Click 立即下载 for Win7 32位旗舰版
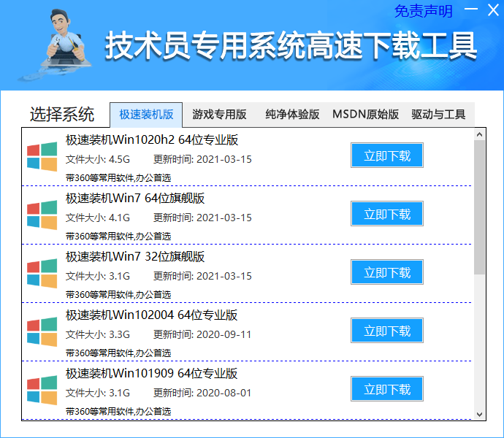The height and width of the screenshot is (438, 504). [x=387, y=272]
